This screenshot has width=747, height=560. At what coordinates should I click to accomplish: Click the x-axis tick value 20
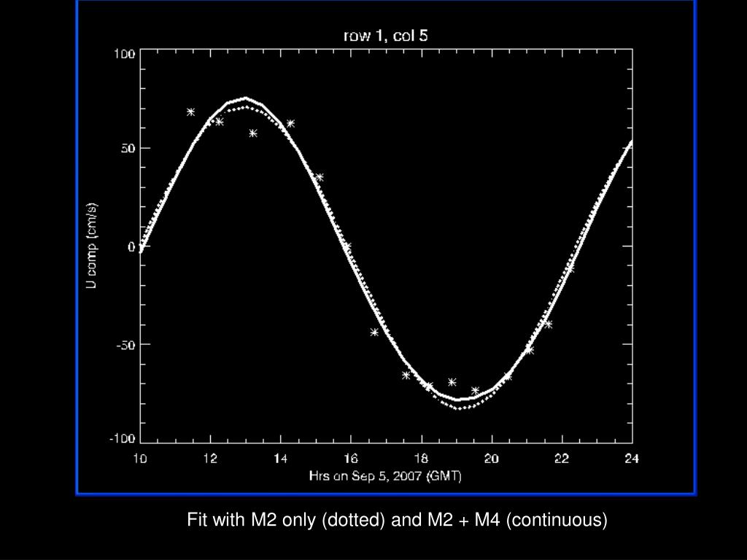pyautogui.click(x=492, y=459)
